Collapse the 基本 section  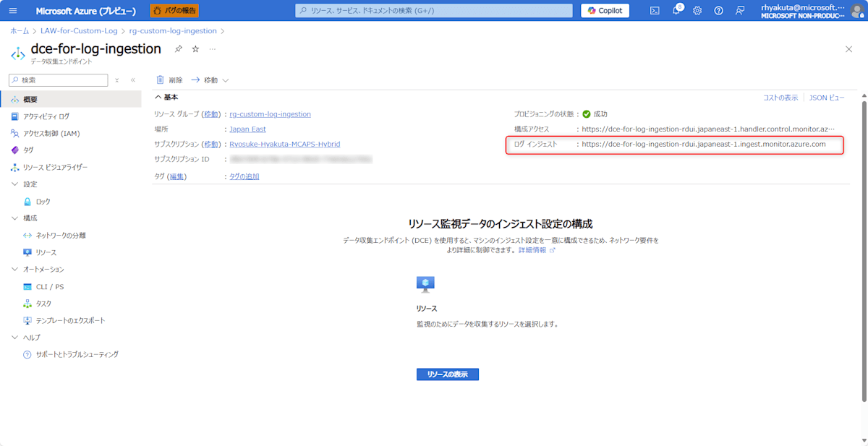(x=166, y=97)
